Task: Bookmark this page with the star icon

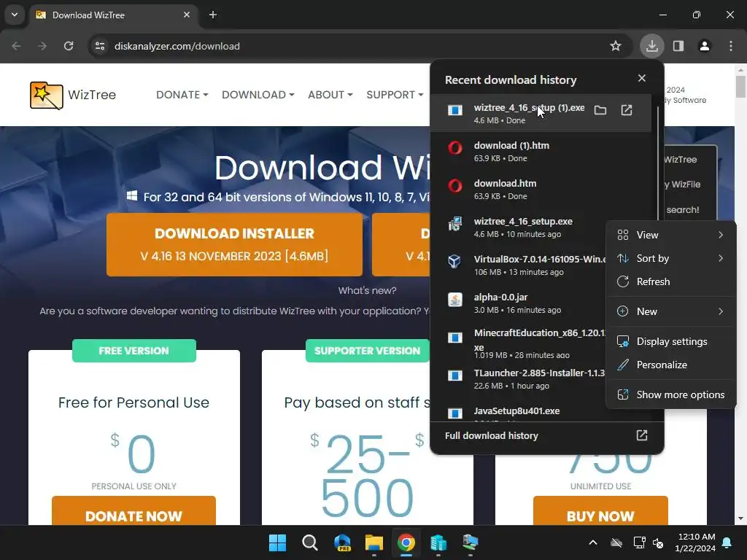Action: point(616,46)
